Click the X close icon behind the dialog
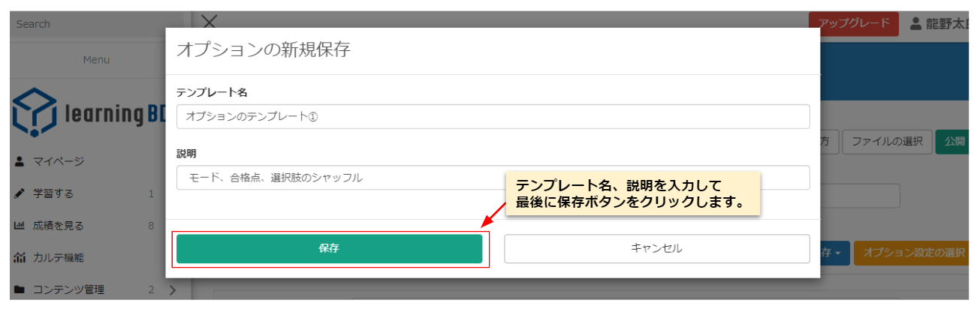 tap(210, 22)
